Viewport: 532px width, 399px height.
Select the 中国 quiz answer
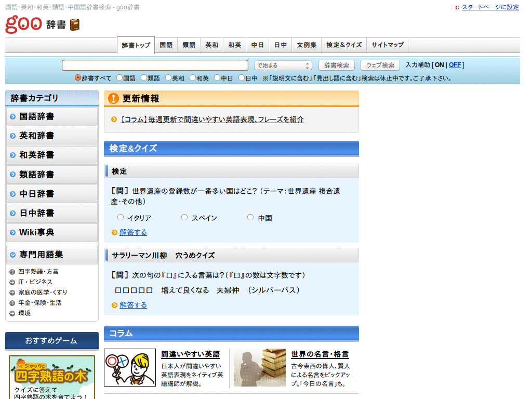coord(250,217)
